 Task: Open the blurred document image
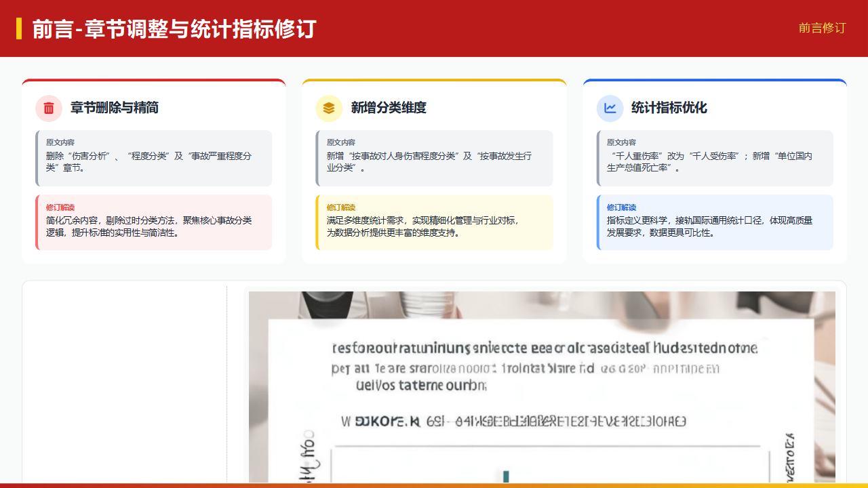[x=542, y=386]
